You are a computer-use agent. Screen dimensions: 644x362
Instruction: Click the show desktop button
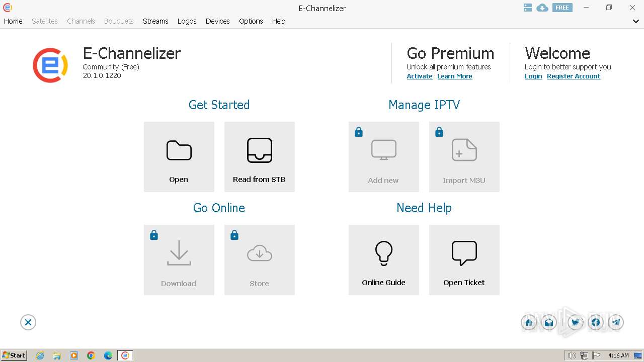638,355
